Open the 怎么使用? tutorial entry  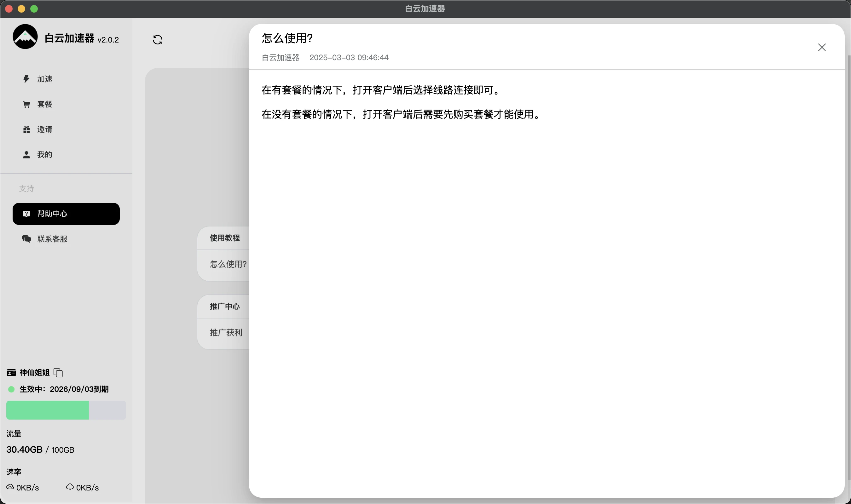tap(228, 264)
